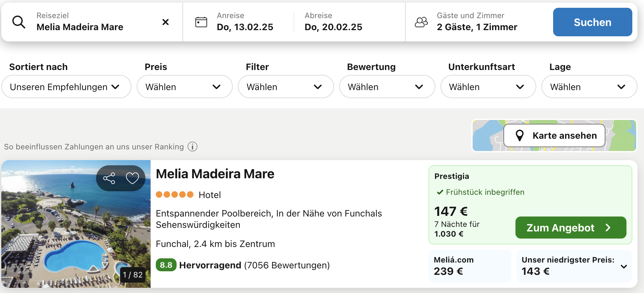Click the 8.8 rating badge
Viewport: 644px width, 293px height.
[166, 265]
